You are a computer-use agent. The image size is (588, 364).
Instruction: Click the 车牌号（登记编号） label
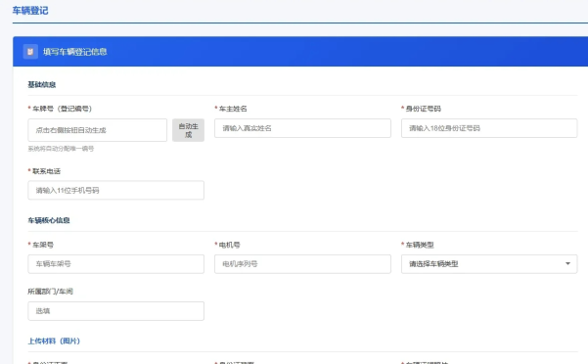62,109
